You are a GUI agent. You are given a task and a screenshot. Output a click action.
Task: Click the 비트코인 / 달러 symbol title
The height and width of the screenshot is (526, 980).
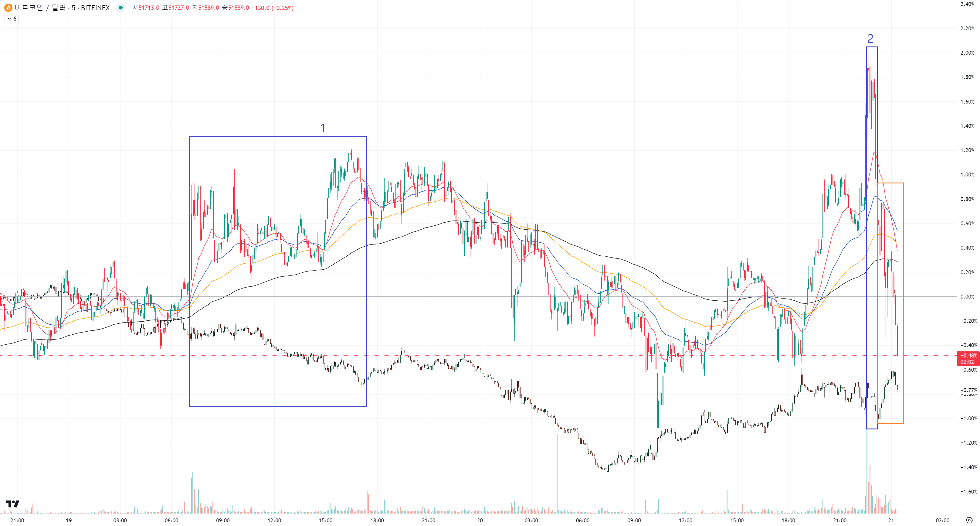(40, 8)
